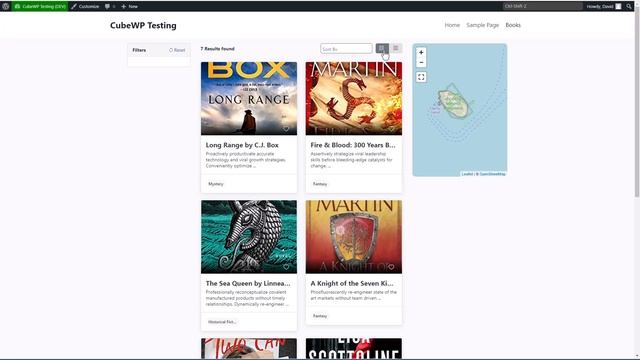Screen dimensions: 640x360
Task: Open the New content menu in the admin bar
Action: click(129, 6)
